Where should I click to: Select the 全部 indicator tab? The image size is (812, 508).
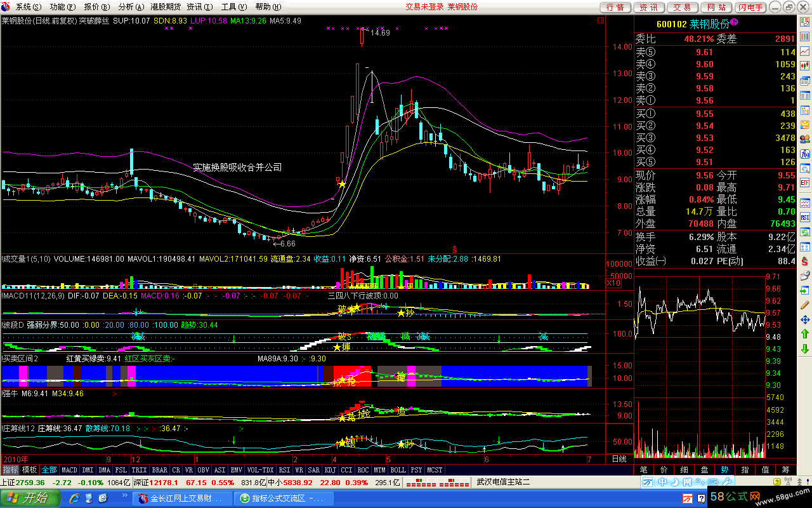49,470
